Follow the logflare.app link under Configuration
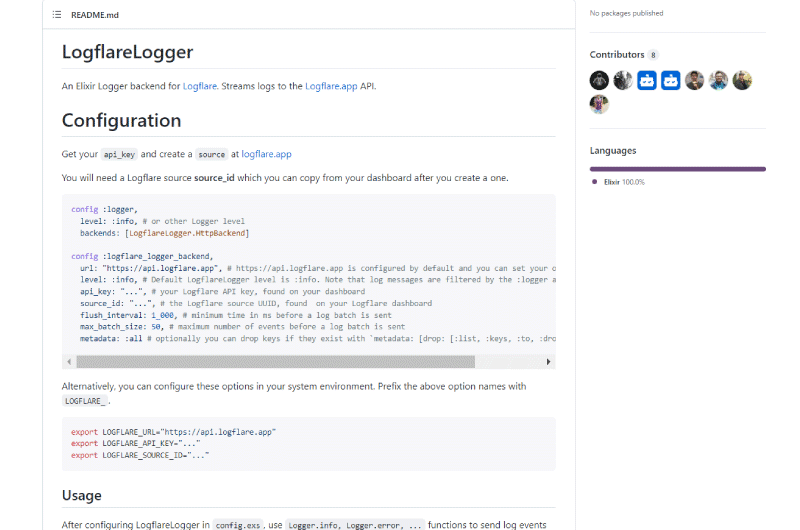 click(x=266, y=154)
